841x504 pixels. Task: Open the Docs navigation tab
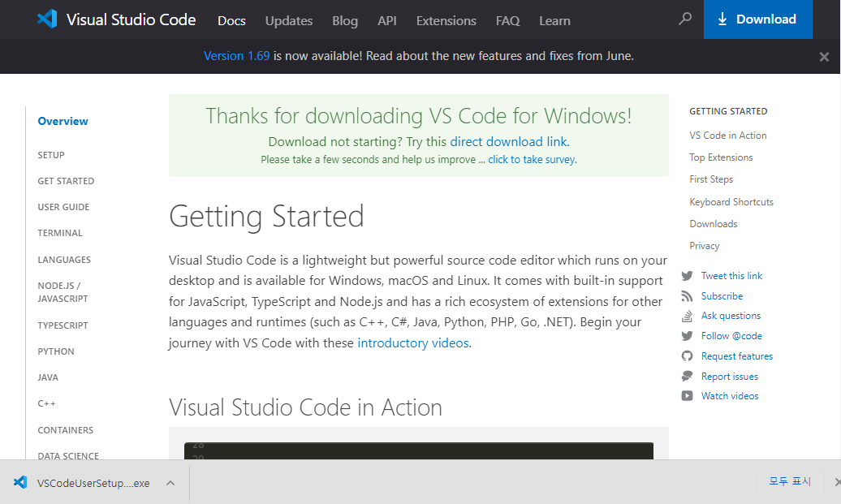coord(231,21)
